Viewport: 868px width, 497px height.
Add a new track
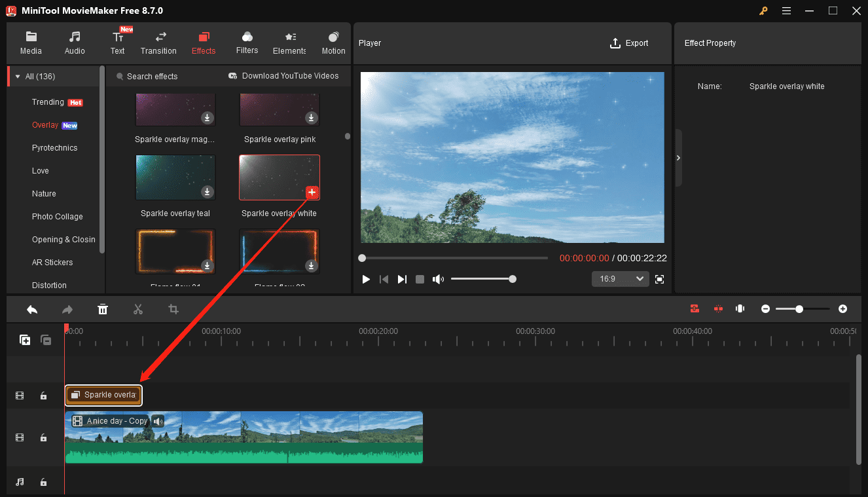pyautogui.click(x=25, y=340)
